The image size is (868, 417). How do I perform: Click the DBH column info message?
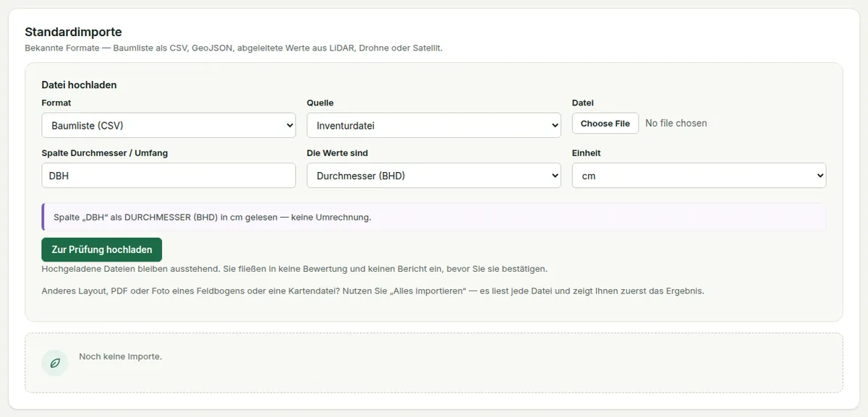(433, 217)
